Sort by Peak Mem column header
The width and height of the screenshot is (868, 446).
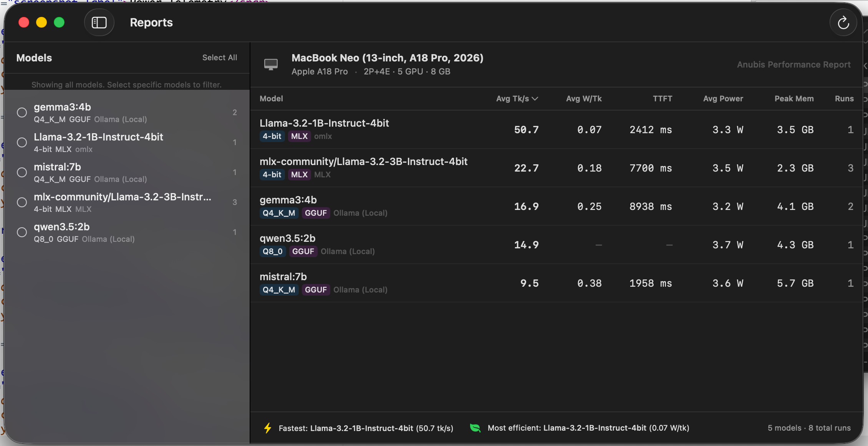[x=794, y=99]
